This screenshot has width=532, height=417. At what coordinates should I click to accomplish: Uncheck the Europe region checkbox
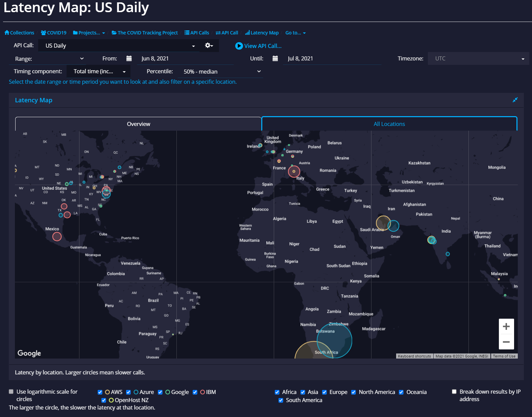coord(324,392)
